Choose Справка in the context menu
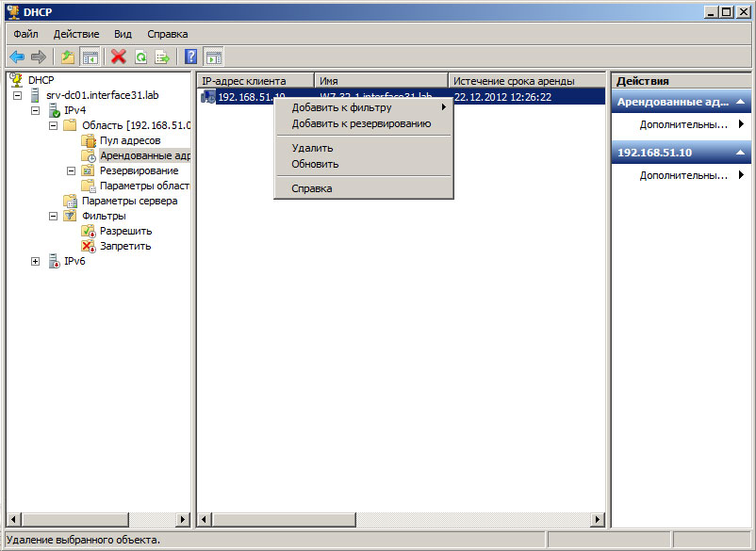 (x=364, y=188)
